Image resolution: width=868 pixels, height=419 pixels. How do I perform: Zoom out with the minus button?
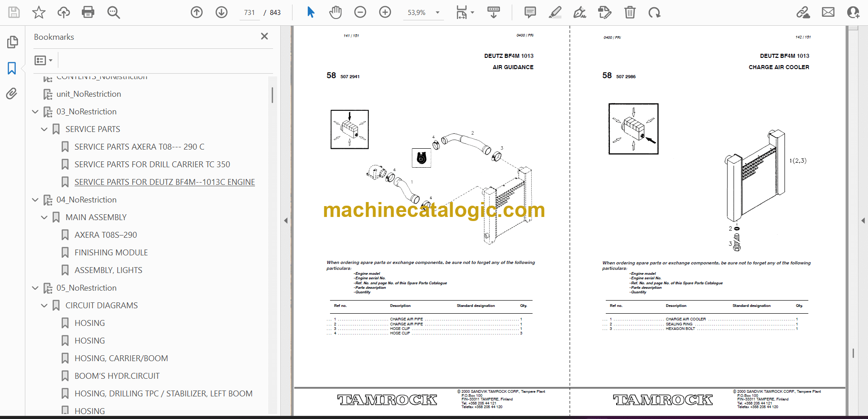pos(360,12)
